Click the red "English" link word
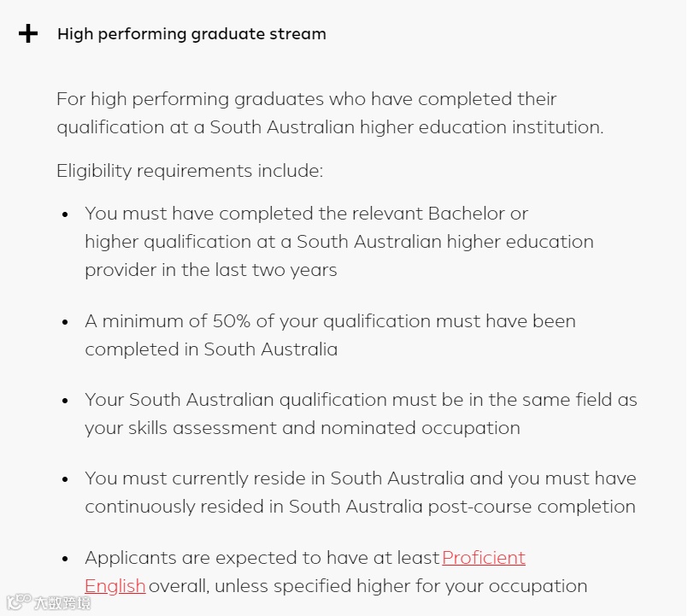This screenshot has width=688, height=616. tap(115, 586)
